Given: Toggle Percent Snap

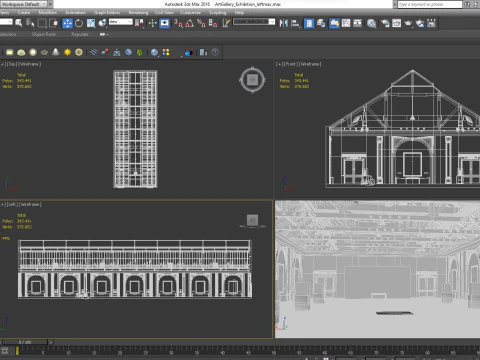Looking at the screenshot, I should 201,23.
